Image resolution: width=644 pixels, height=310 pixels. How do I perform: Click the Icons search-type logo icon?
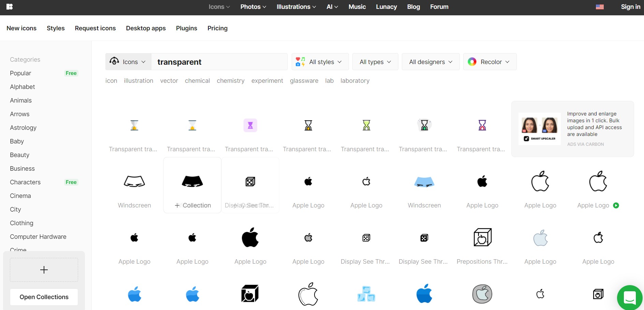click(114, 61)
